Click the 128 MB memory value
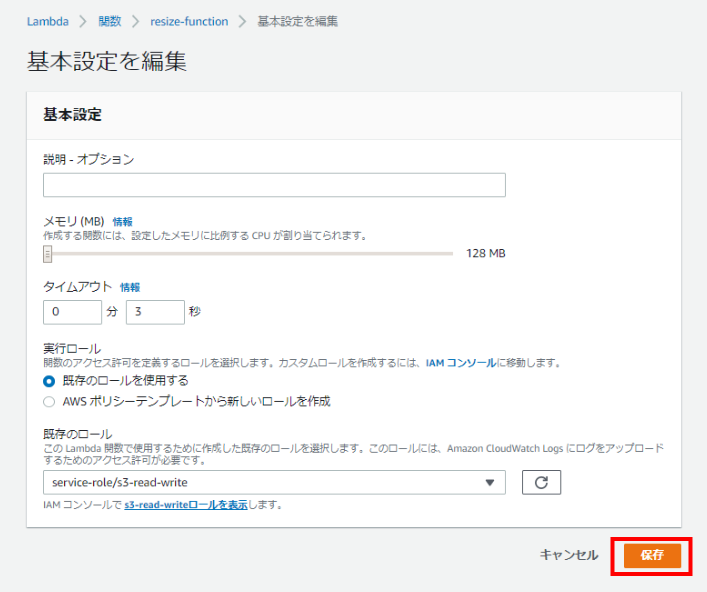The image size is (707, 592). pos(486,253)
